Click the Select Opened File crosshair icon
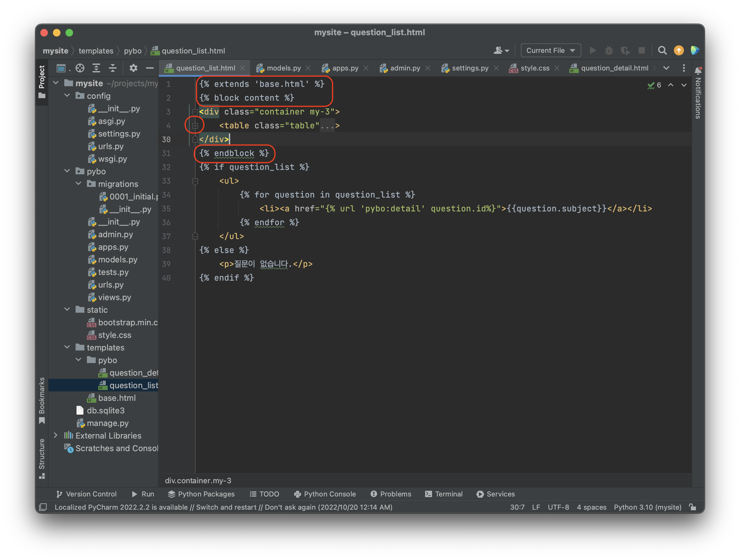740x560 pixels. click(80, 68)
